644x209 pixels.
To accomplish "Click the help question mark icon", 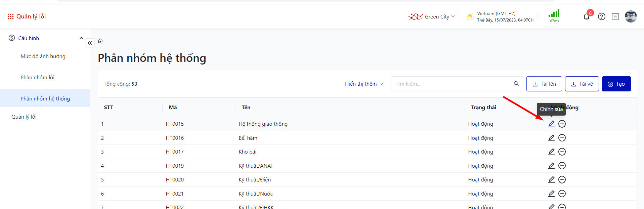I will (x=602, y=16).
